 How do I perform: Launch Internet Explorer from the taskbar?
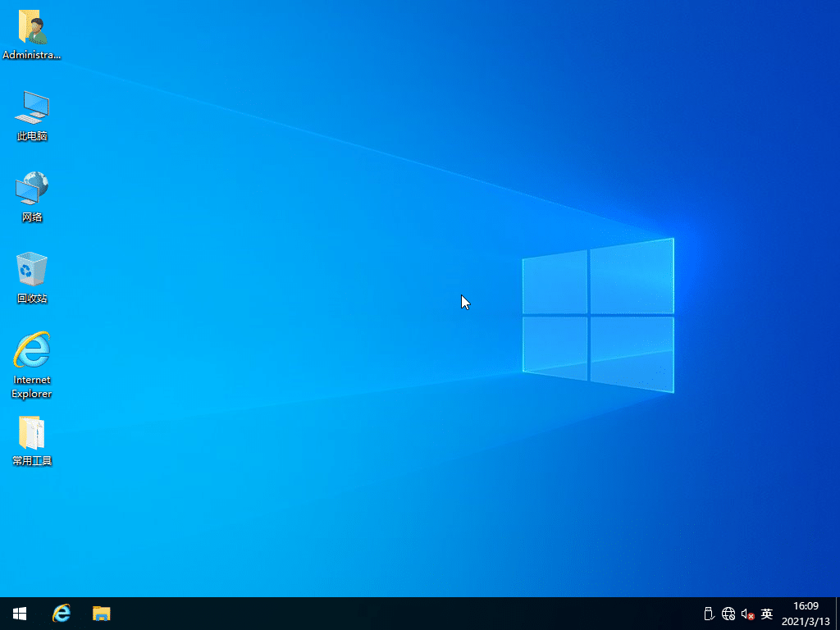click(x=62, y=613)
